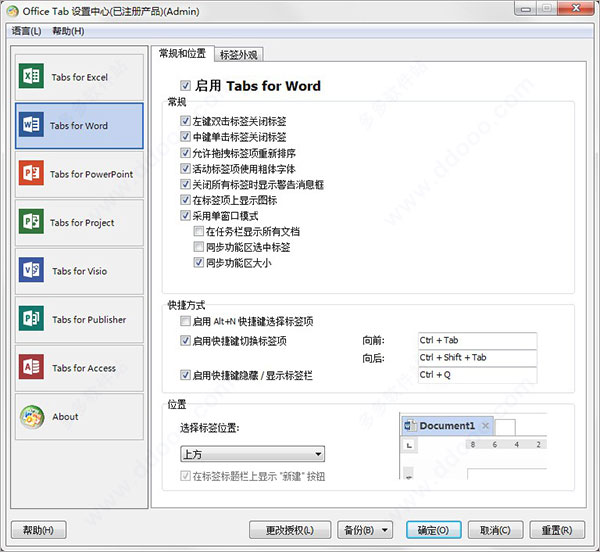Viewport: 600px width, 552px height.
Task: Click the 更改授权(L) button
Action: coord(290,530)
